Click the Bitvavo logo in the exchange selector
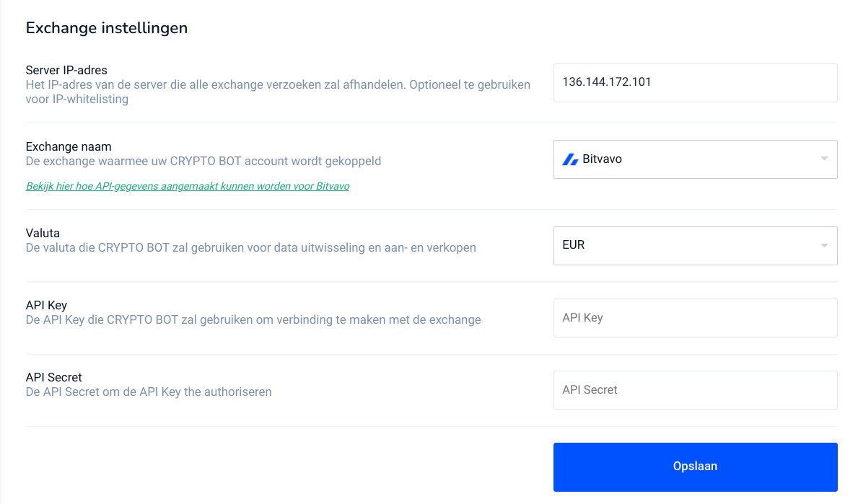The height and width of the screenshot is (504, 858). pyautogui.click(x=571, y=159)
